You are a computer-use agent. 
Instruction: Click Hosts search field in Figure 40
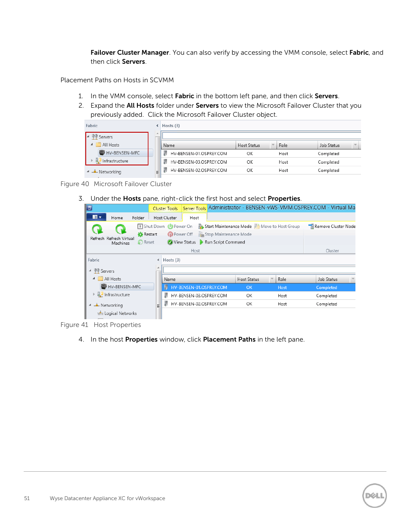(x=262, y=135)
